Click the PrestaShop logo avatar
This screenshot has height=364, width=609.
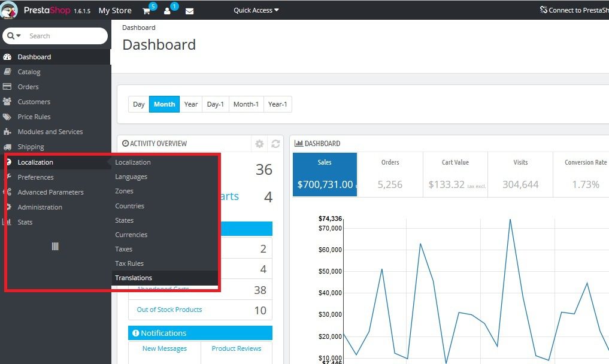tap(9, 10)
